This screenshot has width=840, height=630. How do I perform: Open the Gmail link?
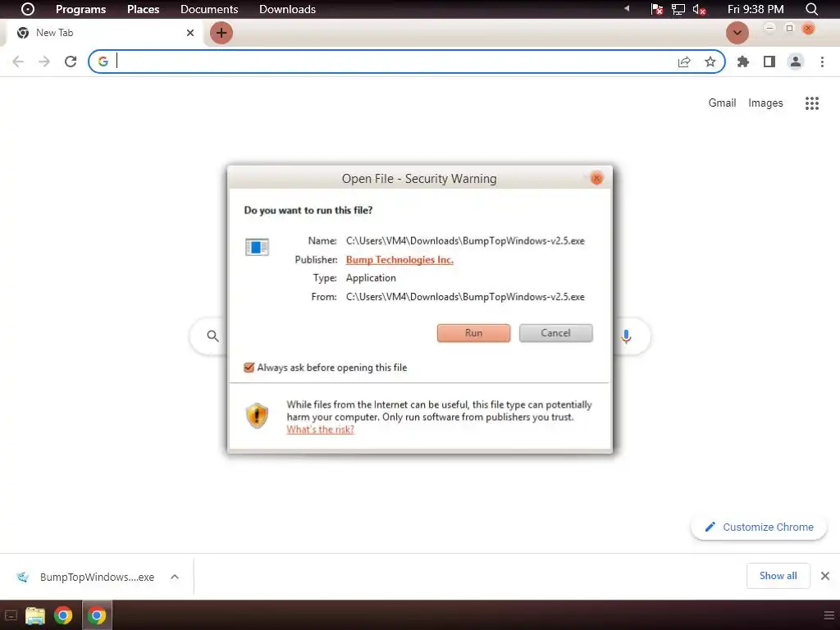722,103
